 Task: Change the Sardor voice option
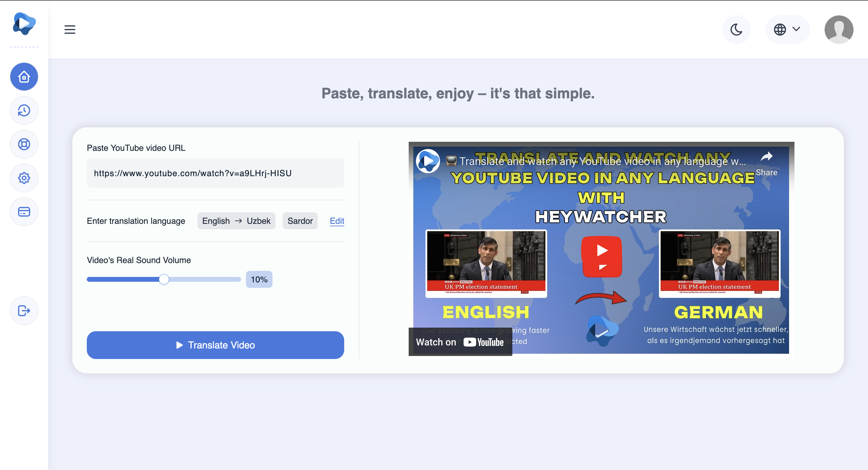coord(300,221)
